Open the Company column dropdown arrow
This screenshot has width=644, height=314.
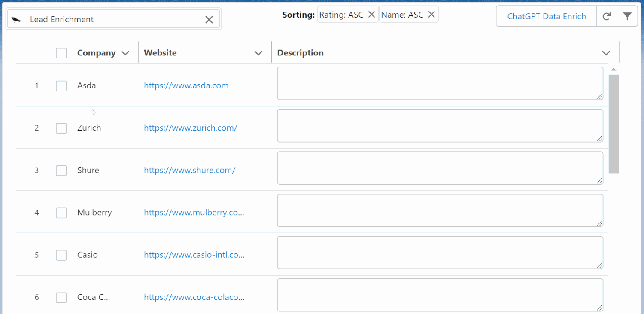[125, 53]
